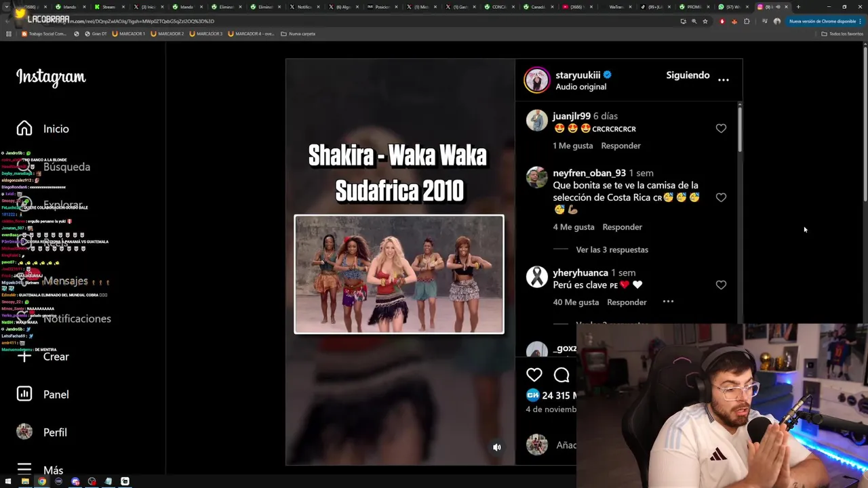Reply to yheryhuanca's comment
Screen dimensions: 868x488
click(x=627, y=302)
